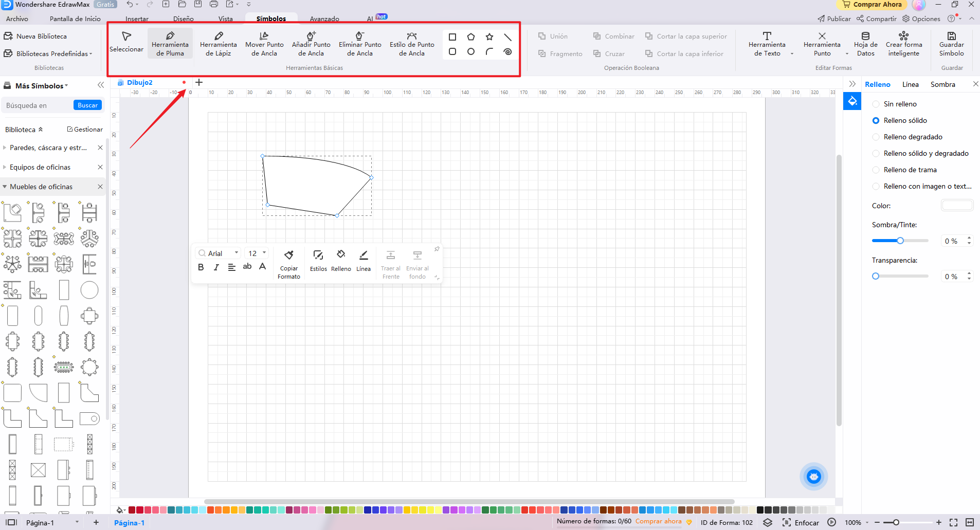Select the Herramienta de Lápiz tool
Viewport: 980px width, 530px height.
coord(218,43)
